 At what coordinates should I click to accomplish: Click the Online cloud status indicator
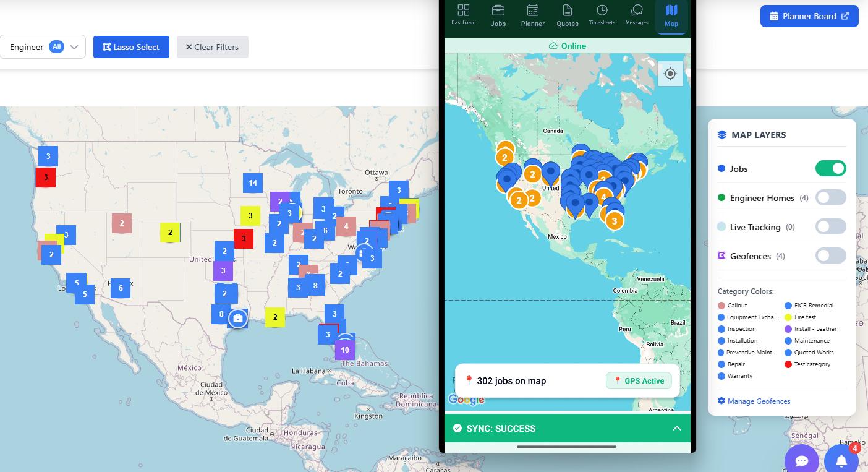tap(567, 46)
